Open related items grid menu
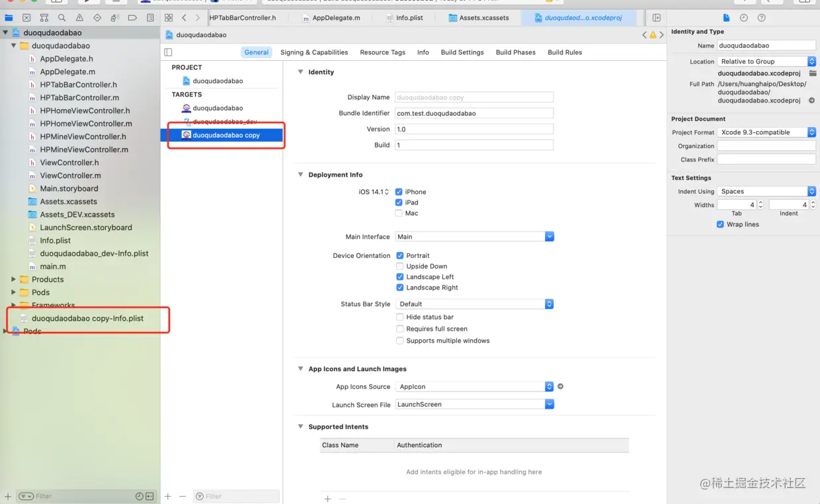820x504 pixels. [x=169, y=18]
